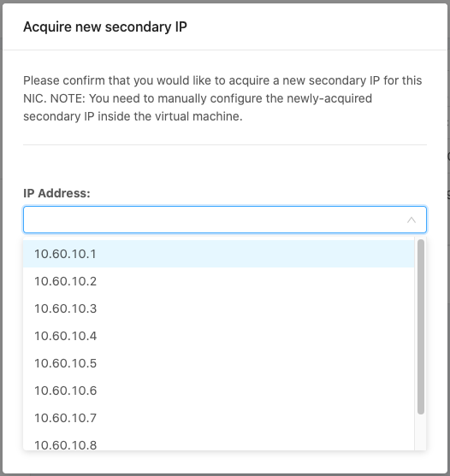Image resolution: width=450 pixels, height=476 pixels.
Task: Click the blank area above the IP Address label
Action: tap(225, 166)
